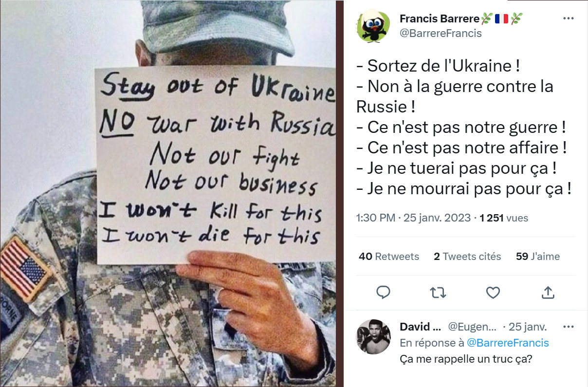Click the @BarrereFrancis mention in David's reply
This screenshot has height=387, width=588.
(x=508, y=343)
